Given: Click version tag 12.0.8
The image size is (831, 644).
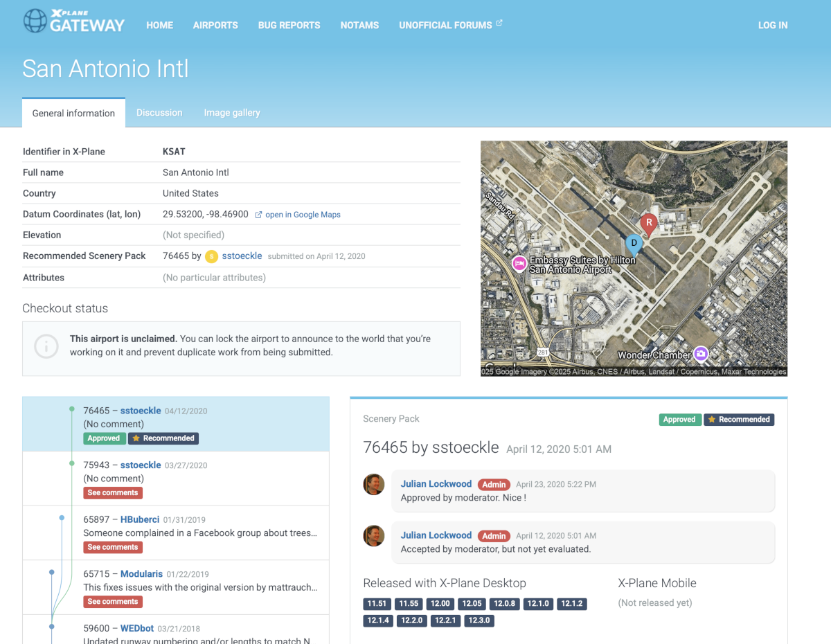Looking at the screenshot, I should click(505, 604).
